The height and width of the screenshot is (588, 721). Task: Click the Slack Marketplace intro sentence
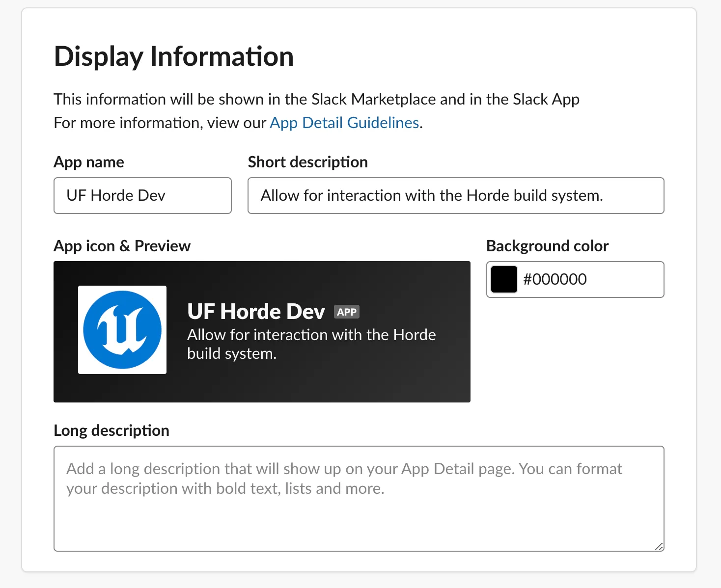[316, 99]
